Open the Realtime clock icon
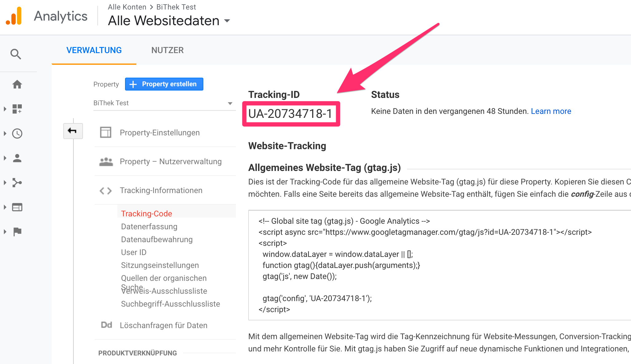This screenshot has width=631, height=364. (x=17, y=134)
